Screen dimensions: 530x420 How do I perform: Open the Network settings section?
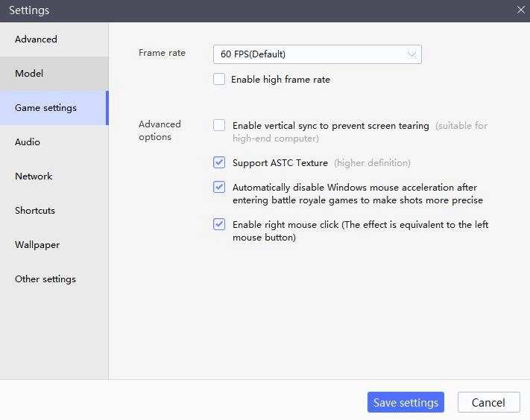coord(34,176)
